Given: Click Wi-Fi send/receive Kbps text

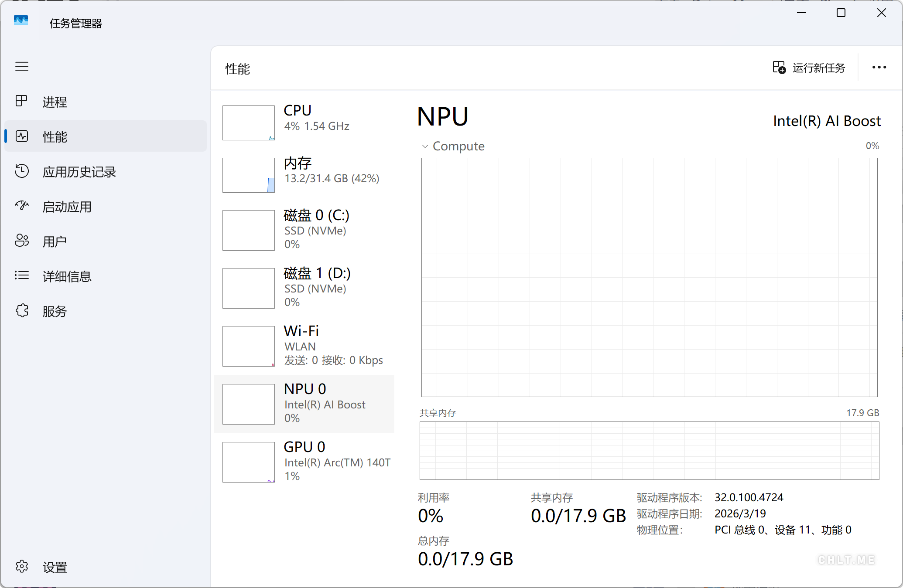Looking at the screenshot, I should (334, 360).
